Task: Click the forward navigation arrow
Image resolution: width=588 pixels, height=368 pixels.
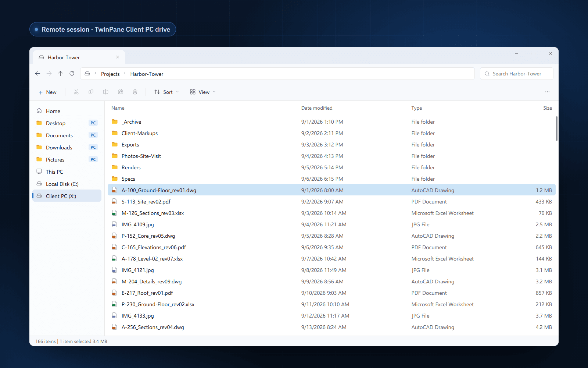Action: click(49, 74)
